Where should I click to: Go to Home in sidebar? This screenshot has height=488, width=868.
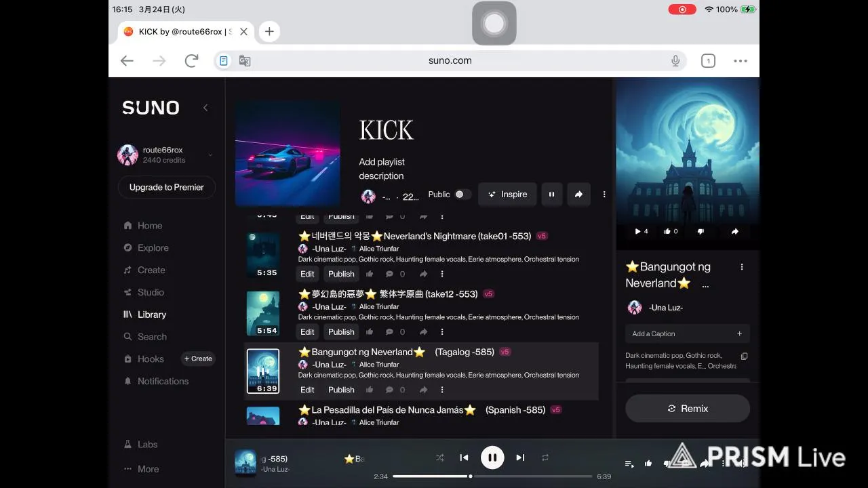143,226
